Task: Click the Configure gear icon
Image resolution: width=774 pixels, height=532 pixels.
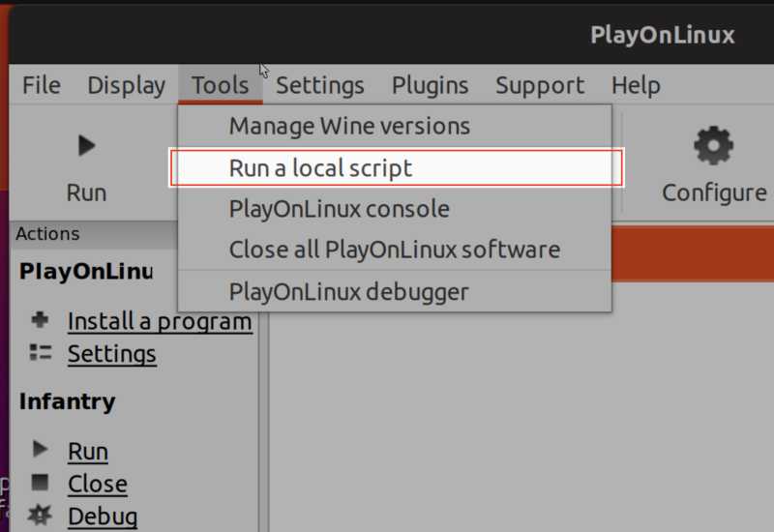Action: 713,146
